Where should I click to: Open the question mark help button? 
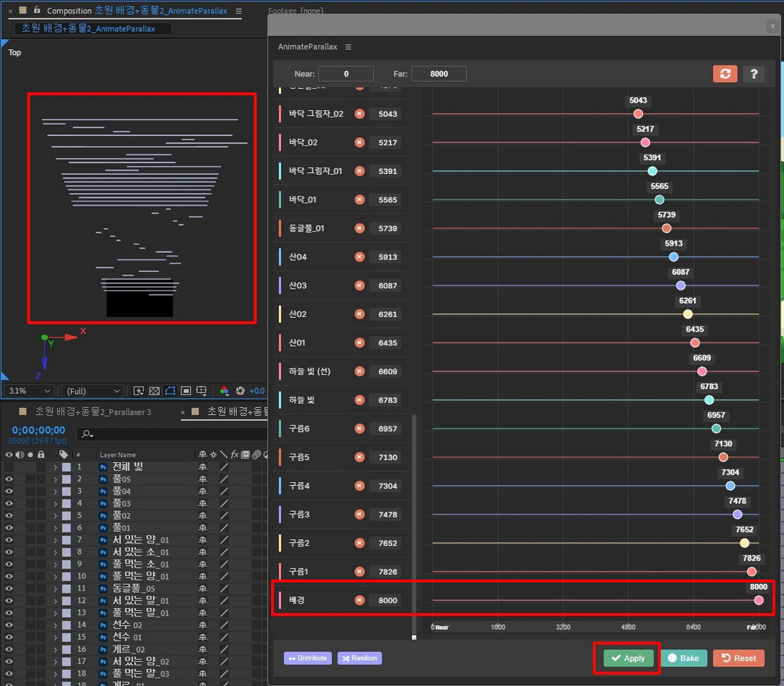click(x=754, y=74)
